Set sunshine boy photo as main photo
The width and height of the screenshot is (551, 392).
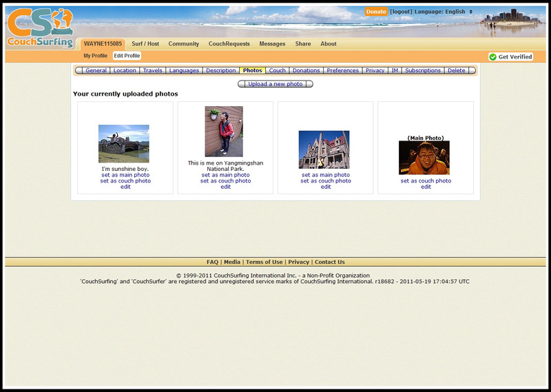tap(125, 175)
